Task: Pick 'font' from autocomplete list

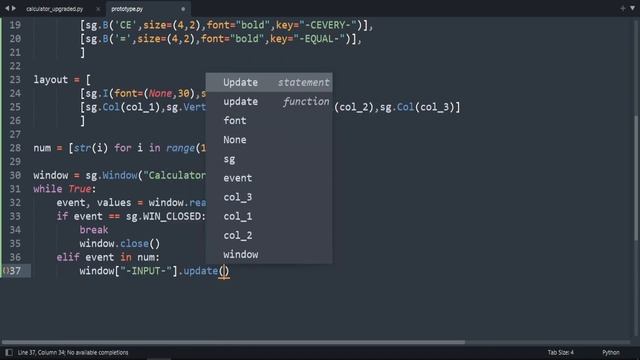Action: (x=269, y=121)
